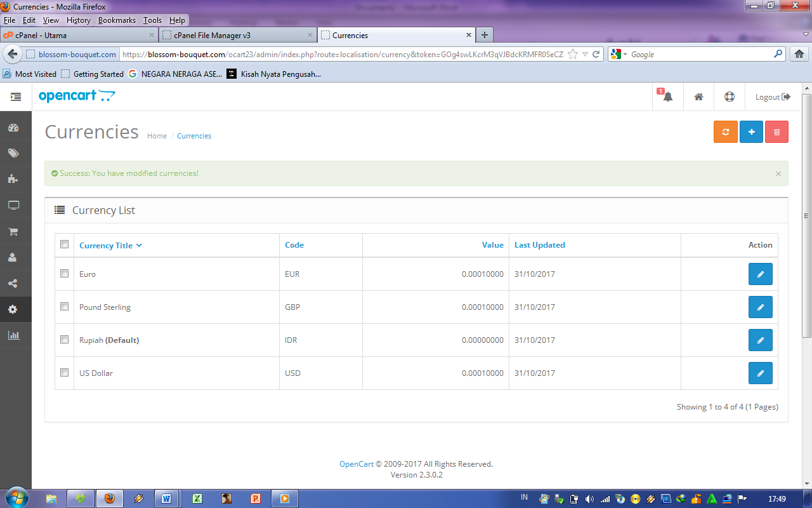This screenshot has width=812, height=508.
Task: Open the File menu
Action: tap(9, 20)
